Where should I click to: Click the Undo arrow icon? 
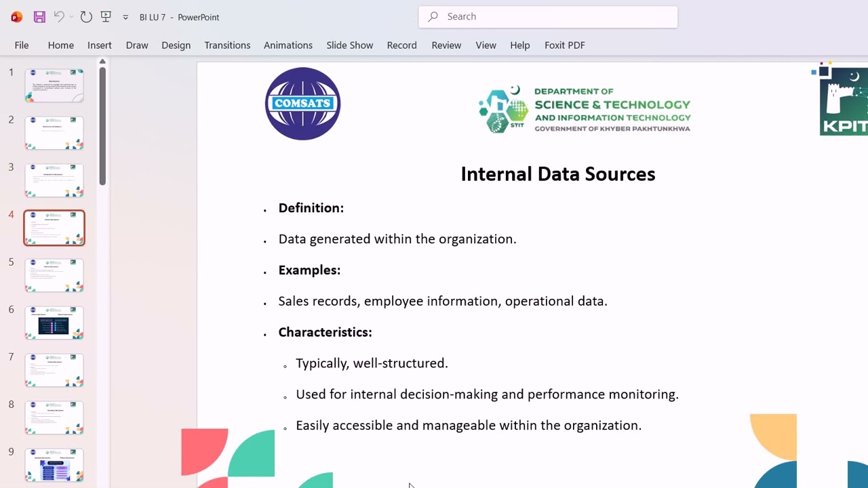pyautogui.click(x=59, y=17)
